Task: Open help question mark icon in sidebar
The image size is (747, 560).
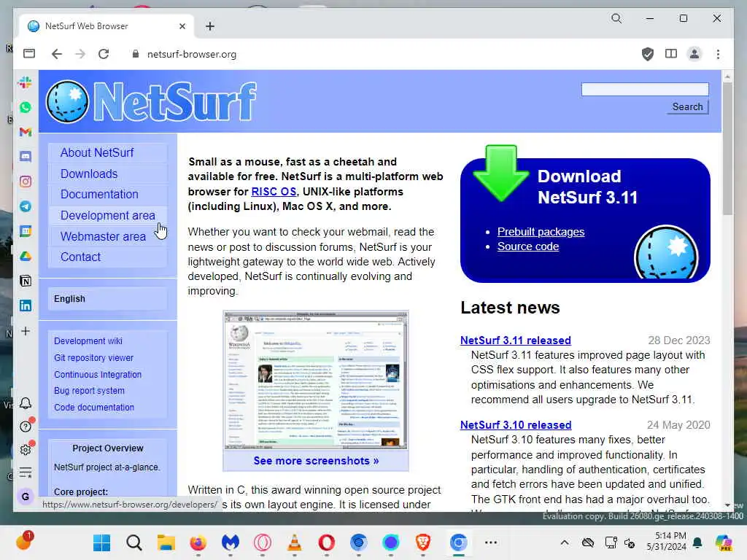Action: pos(26,427)
